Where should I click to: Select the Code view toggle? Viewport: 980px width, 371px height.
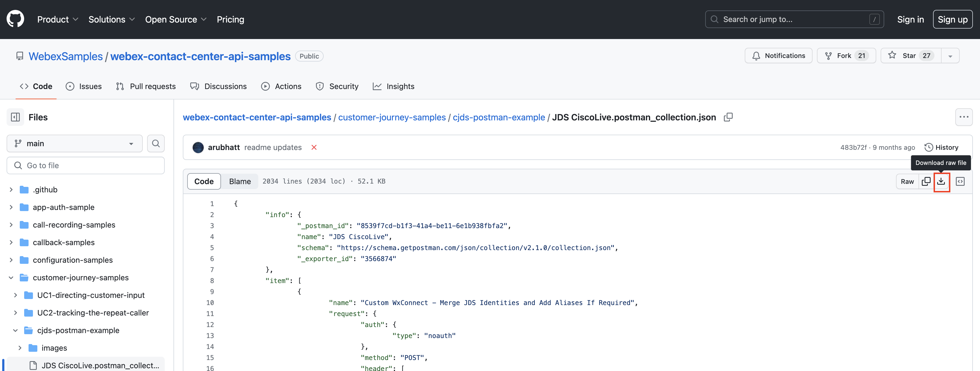tap(204, 182)
